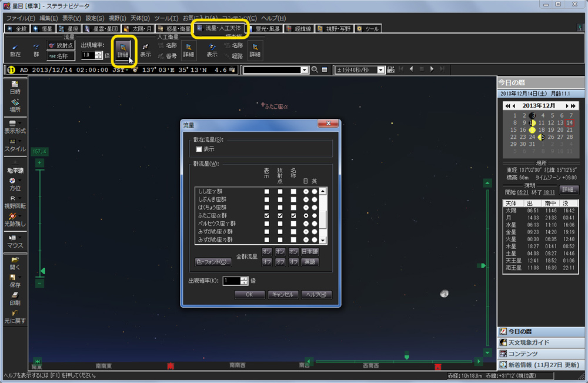The height and width of the screenshot is (383, 588).
Task: Click the 保存 (save) icon in sidebar
Action: pyautogui.click(x=15, y=280)
